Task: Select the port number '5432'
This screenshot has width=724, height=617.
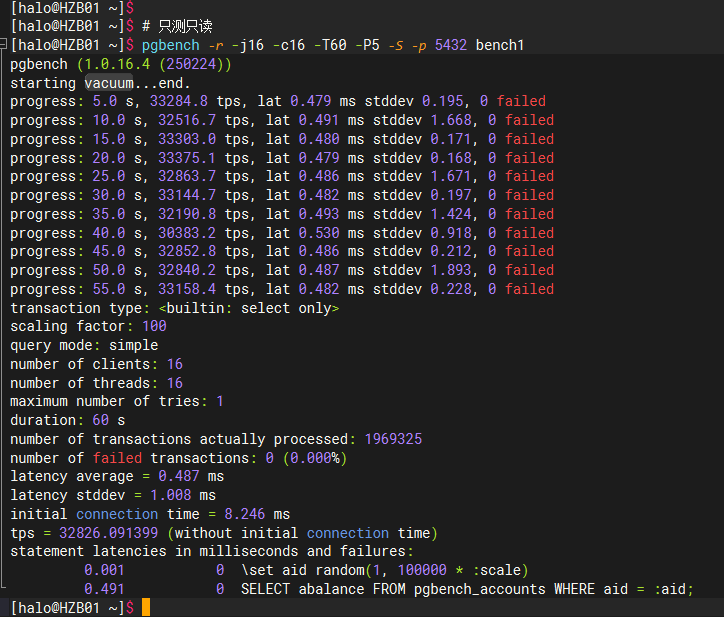Action: coord(451,45)
